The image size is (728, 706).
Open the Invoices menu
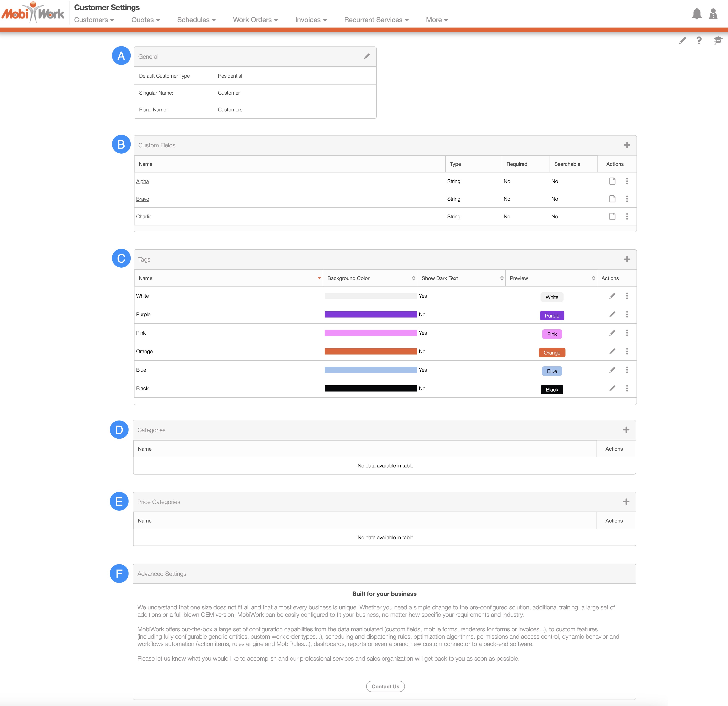(311, 20)
